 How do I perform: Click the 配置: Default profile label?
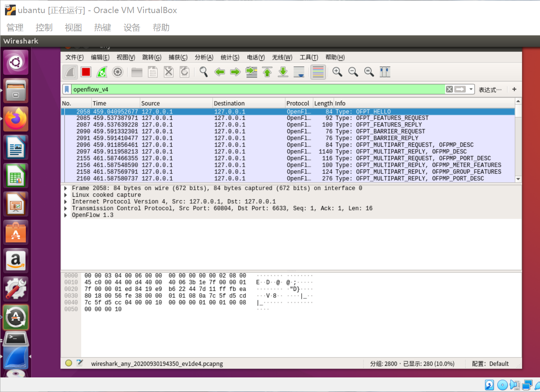pos(490,364)
